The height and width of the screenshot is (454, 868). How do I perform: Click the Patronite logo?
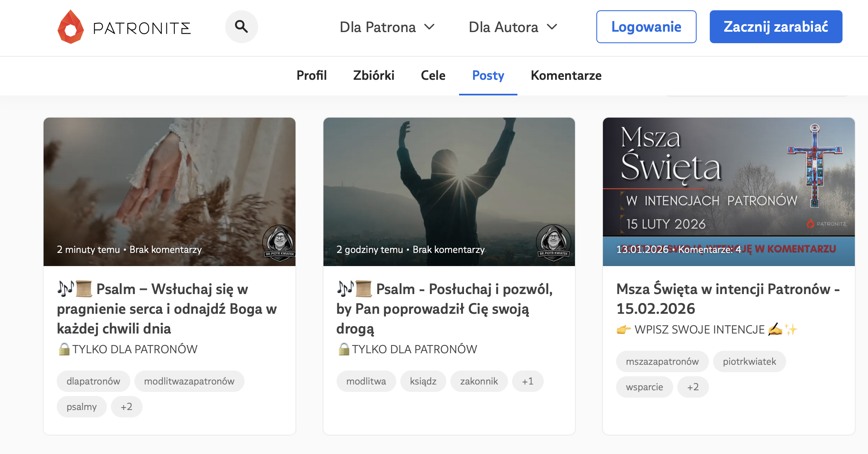123,26
